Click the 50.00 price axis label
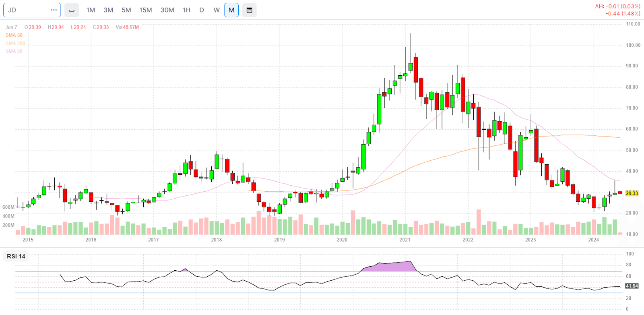 click(x=632, y=150)
